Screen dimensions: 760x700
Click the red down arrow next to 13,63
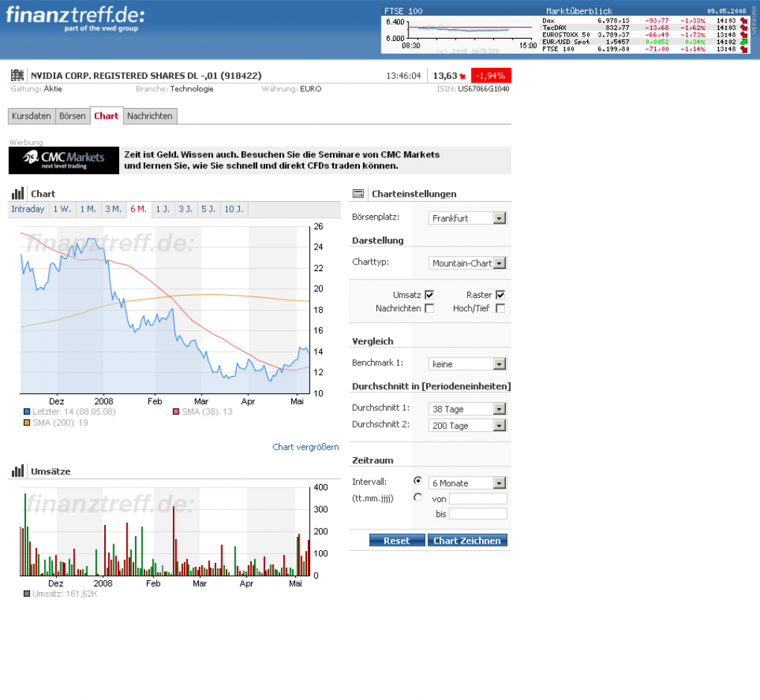coord(463,76)
